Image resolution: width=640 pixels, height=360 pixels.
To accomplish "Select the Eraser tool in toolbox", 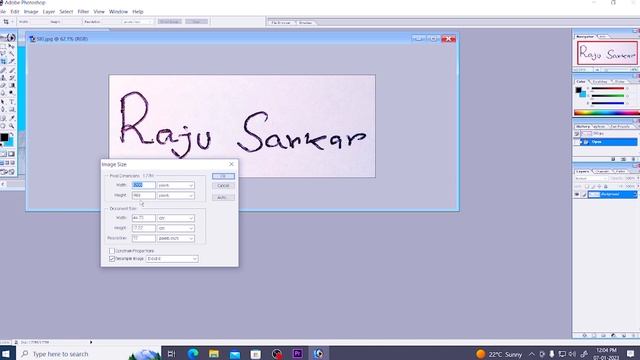I will (3, 85).
